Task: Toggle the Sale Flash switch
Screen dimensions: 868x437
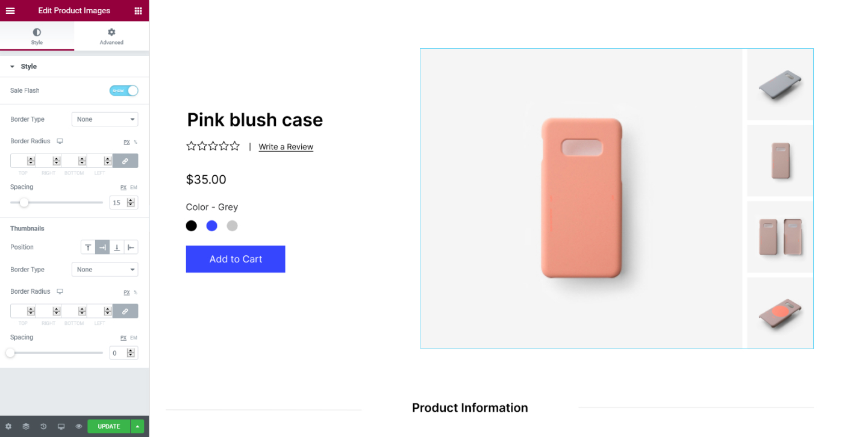Action: click(123, 90)
